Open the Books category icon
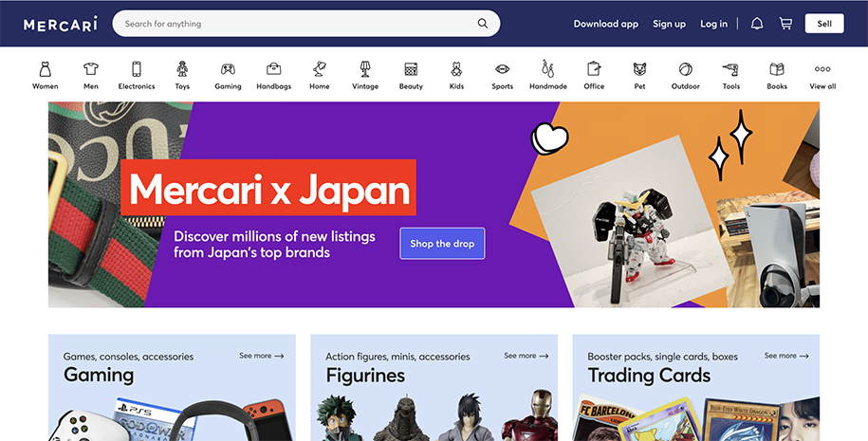The height and width of the screenshot is (441, 868). point(777,70)
